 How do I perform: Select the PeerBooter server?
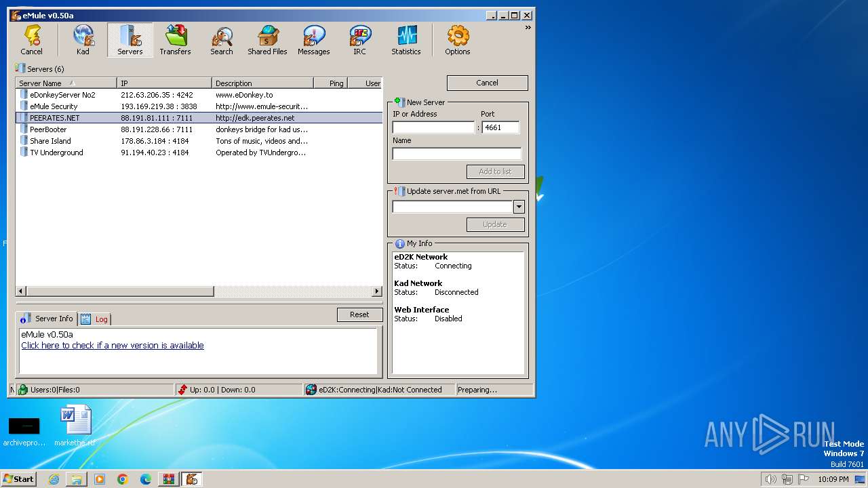(199, 129)
